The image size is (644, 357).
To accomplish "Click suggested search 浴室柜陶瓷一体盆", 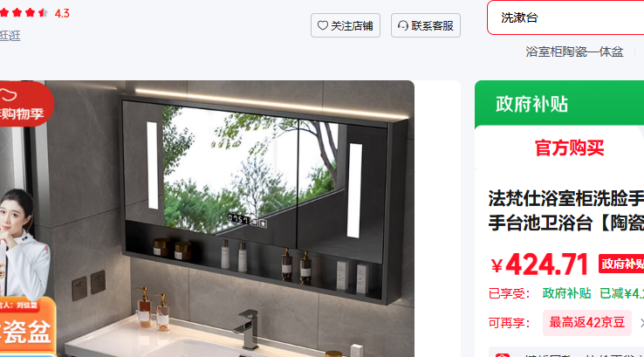I will coord(574,51).
